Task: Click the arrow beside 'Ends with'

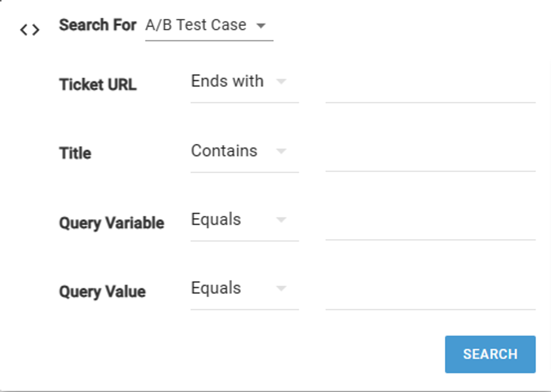Action: pyautogui.click(x=281, y=82)
